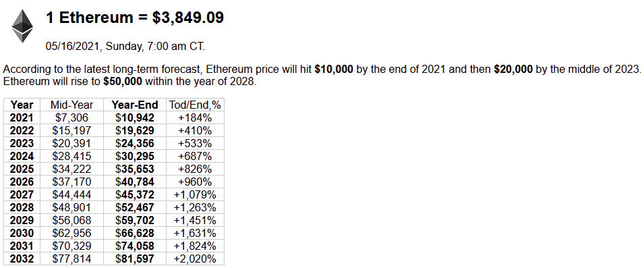Screen dimensions: 644x268
Task: Click the 2021 year-end value $10,942
Action: 135,118
